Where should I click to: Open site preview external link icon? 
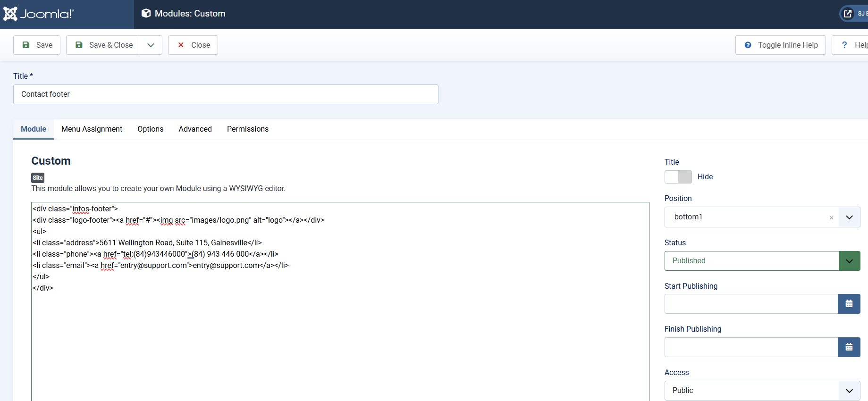pos(848,14)
